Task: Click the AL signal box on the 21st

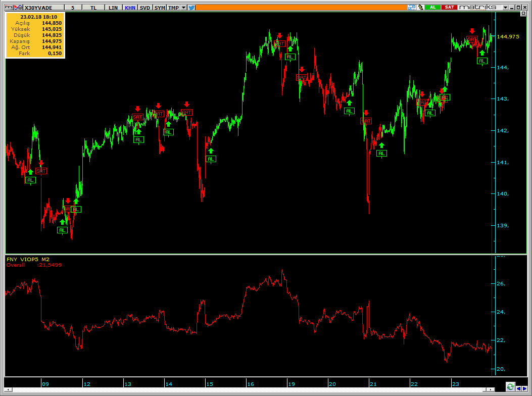Action: pos(381,154)
